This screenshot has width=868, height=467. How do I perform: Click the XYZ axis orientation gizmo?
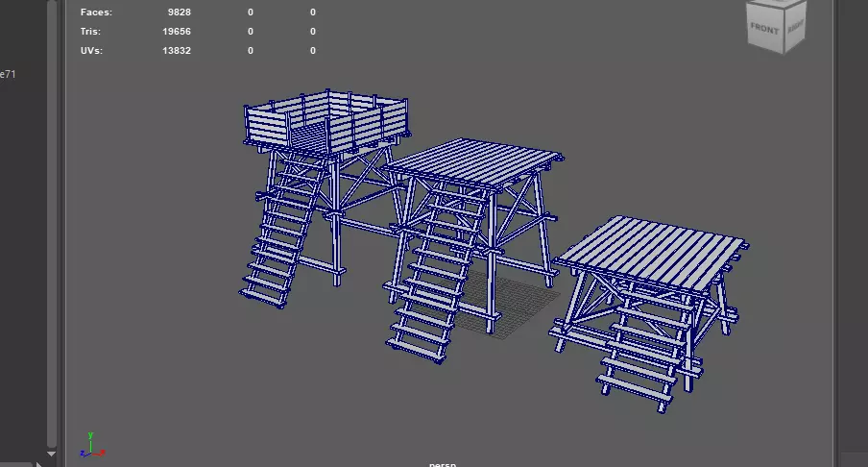tap(92, 445)
